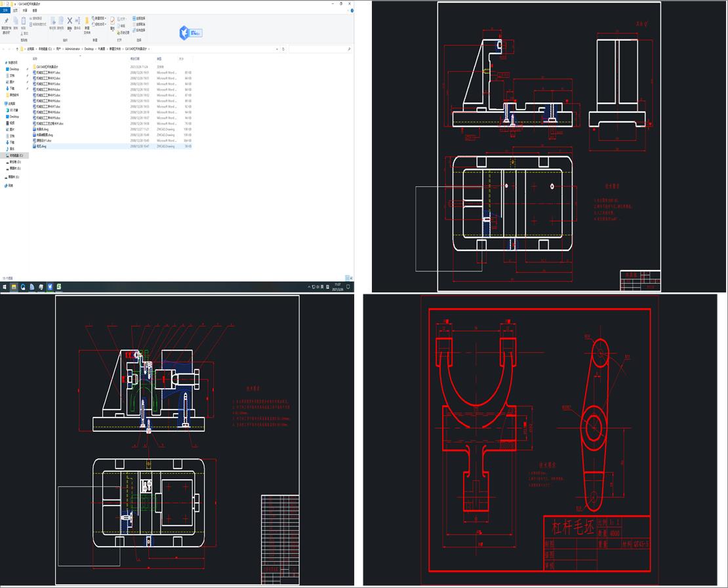Expand the New Item dropdown
Screen dimensions: 728x588
100,18
